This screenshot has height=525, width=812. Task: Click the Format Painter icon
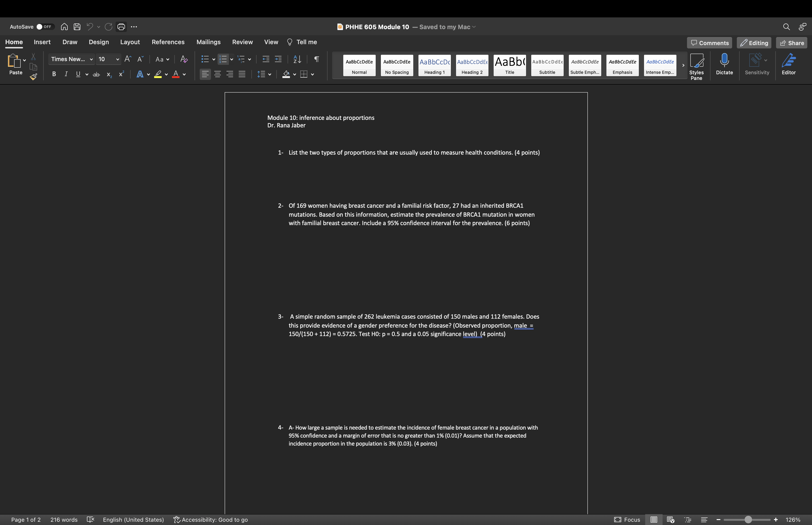click(x=33, y=77)
